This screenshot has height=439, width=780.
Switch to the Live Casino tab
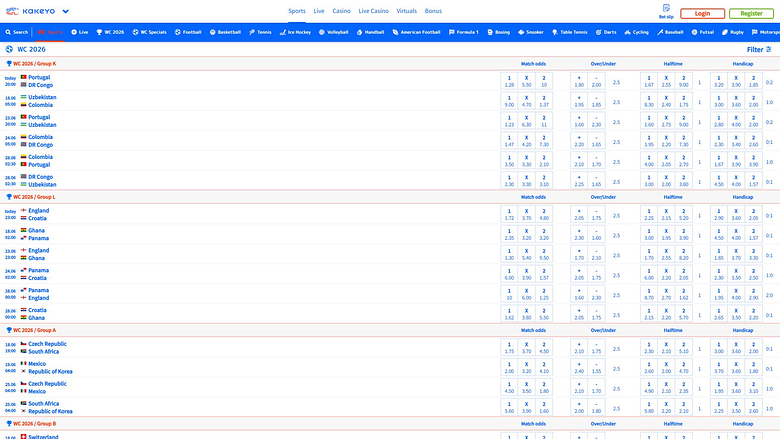[373, 11]
